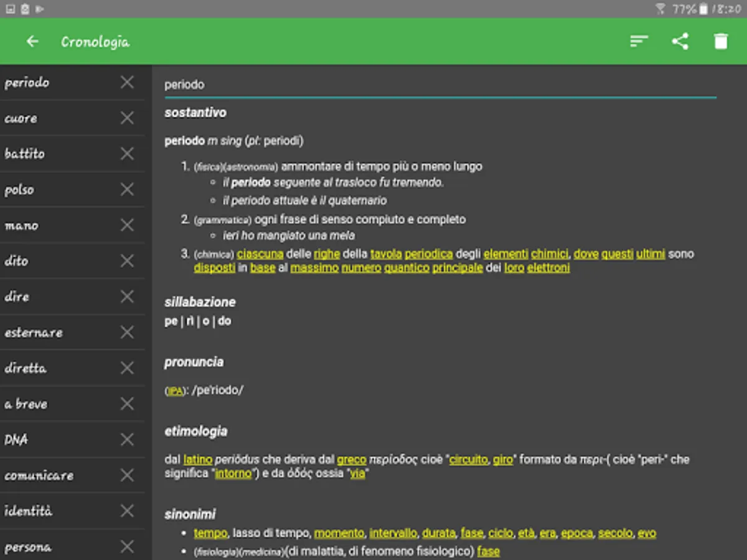Open the 'elettroni' link

click(x=548, y=268)
